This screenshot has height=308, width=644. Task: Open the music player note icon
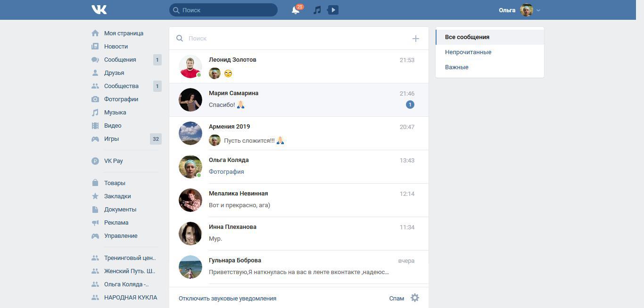tap(317, 10)
